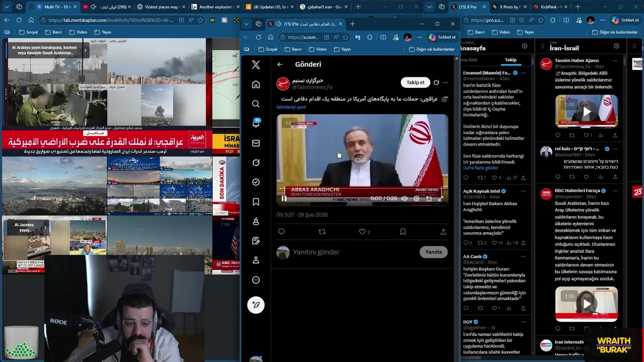Open the video settings gear
This screenshot has height=362, width=644.
click(417, 199)
